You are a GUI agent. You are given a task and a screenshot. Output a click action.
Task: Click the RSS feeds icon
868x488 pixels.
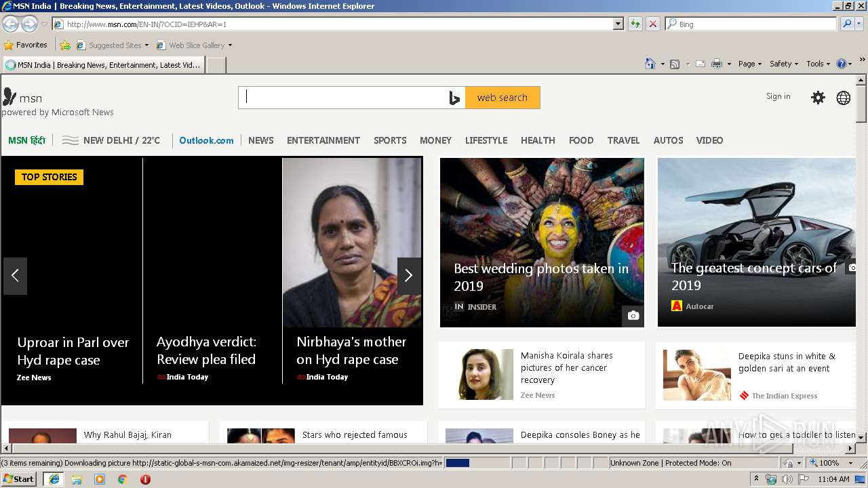675,64
